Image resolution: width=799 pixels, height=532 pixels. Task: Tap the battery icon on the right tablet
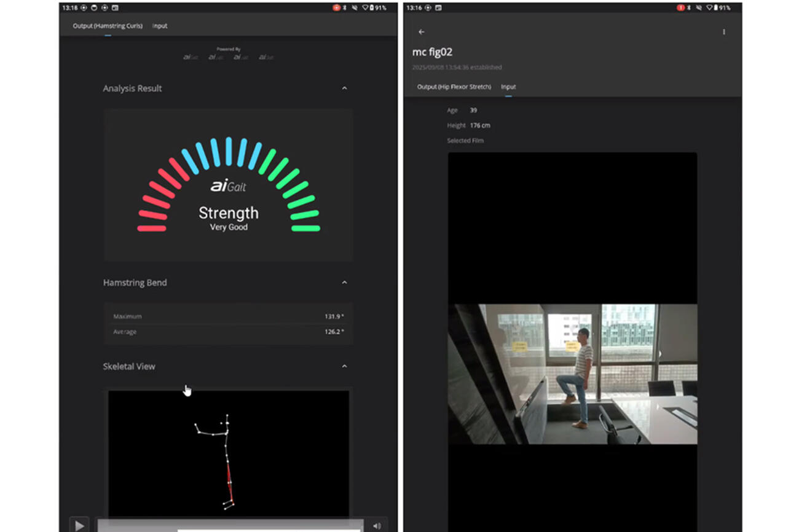coord(715,8)
